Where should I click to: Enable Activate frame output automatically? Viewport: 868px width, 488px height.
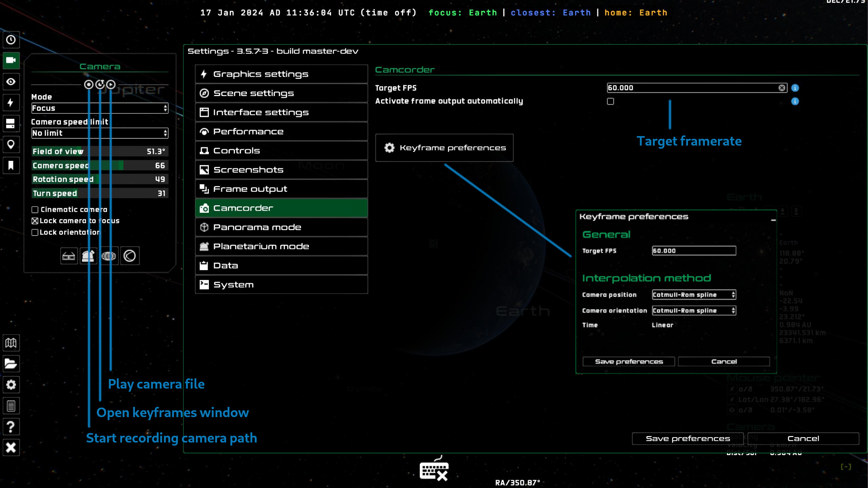pyautogui.click(x=610, y=101)
